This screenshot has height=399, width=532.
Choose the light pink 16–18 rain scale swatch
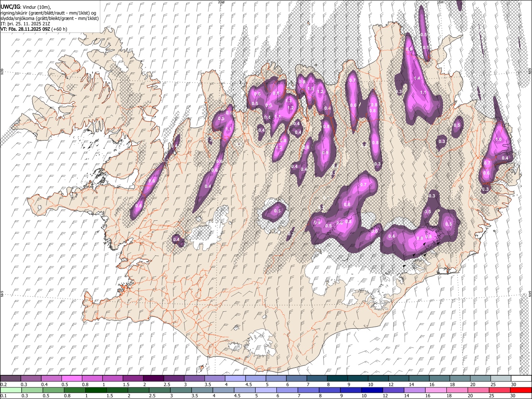coord(436,390)
